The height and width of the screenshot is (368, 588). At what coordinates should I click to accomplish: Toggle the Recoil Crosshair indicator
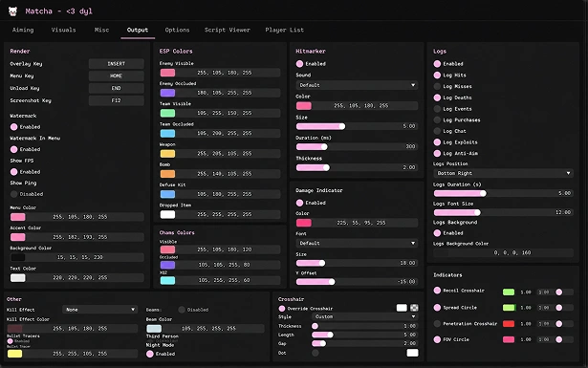coord(437,291)
